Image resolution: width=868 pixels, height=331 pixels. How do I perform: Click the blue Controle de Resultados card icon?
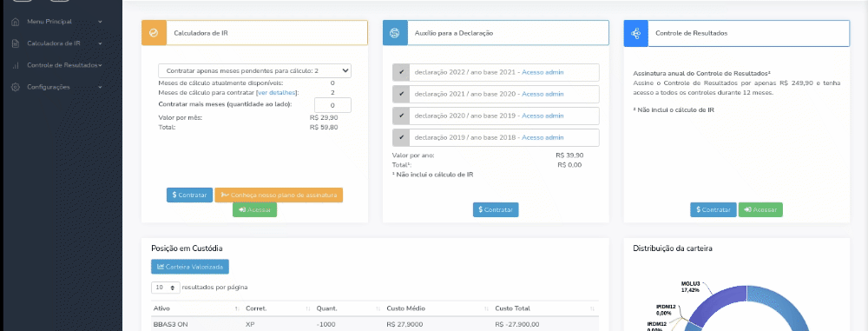pos(635,33)
